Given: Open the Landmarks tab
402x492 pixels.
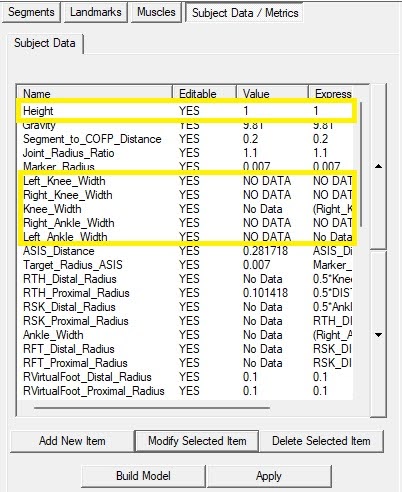Looking at the screenshot, I should pos(96,12).
